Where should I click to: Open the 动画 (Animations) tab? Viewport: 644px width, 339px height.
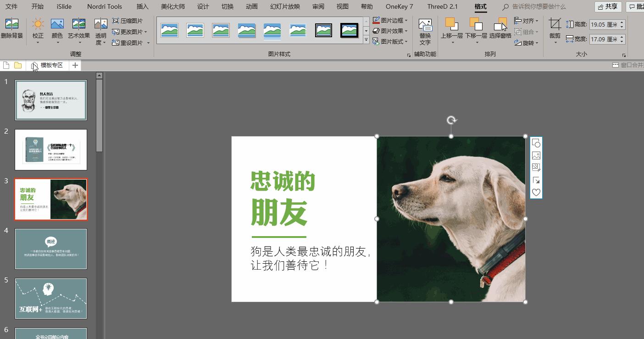tap(251, 6)
